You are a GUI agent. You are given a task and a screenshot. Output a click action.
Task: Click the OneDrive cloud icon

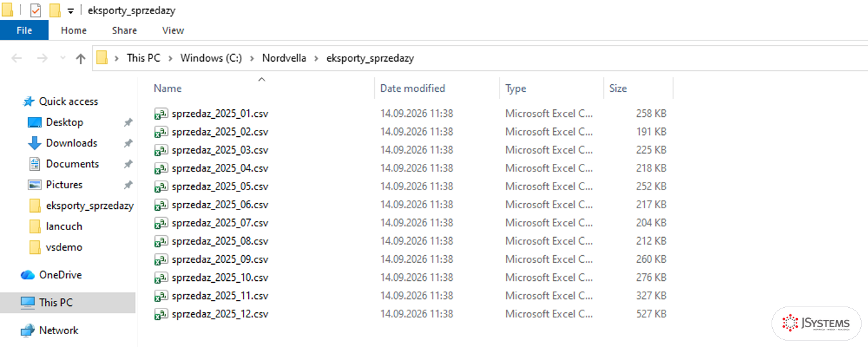pyautogui.click(x=28, y=275)
